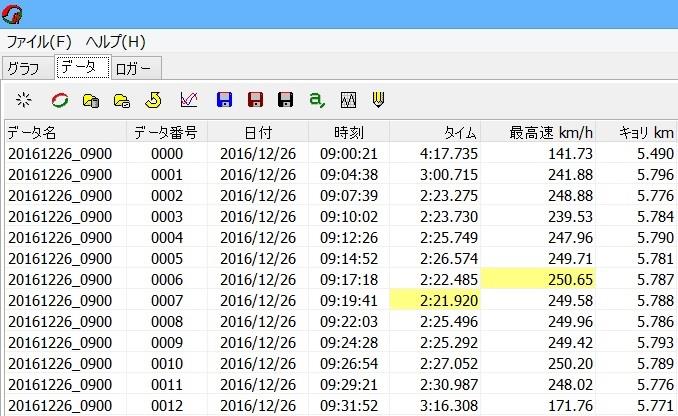
Task: Select the highlighted top speed 250.65
Action: point(538,279)
